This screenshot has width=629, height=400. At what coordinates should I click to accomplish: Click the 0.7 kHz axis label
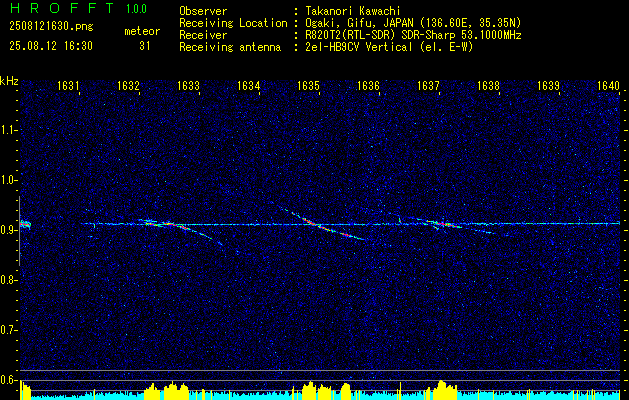8,330
